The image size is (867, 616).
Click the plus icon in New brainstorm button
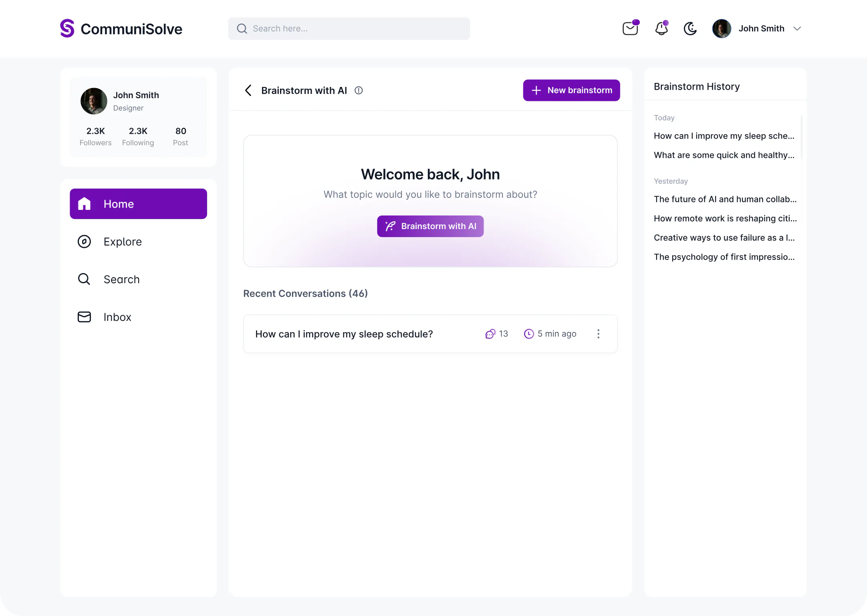point(536,91)
